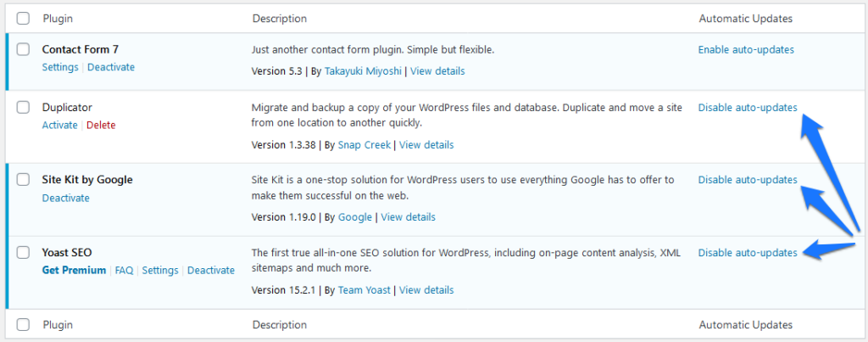Viewport: 868px width, 342px height.
Task: Click the bottom Plugin column footer label
Action: click(x=58, y=325)
